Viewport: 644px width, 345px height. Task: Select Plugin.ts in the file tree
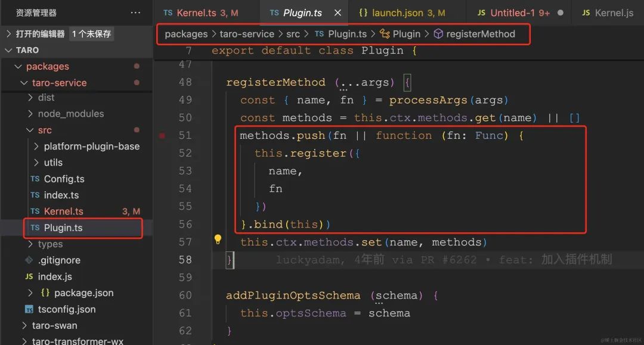63,228
